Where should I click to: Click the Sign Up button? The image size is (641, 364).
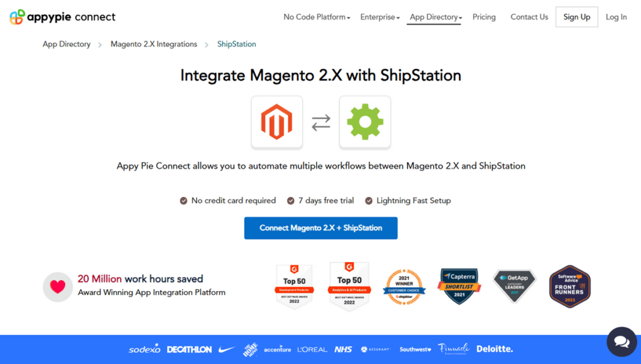pos(577,17)
